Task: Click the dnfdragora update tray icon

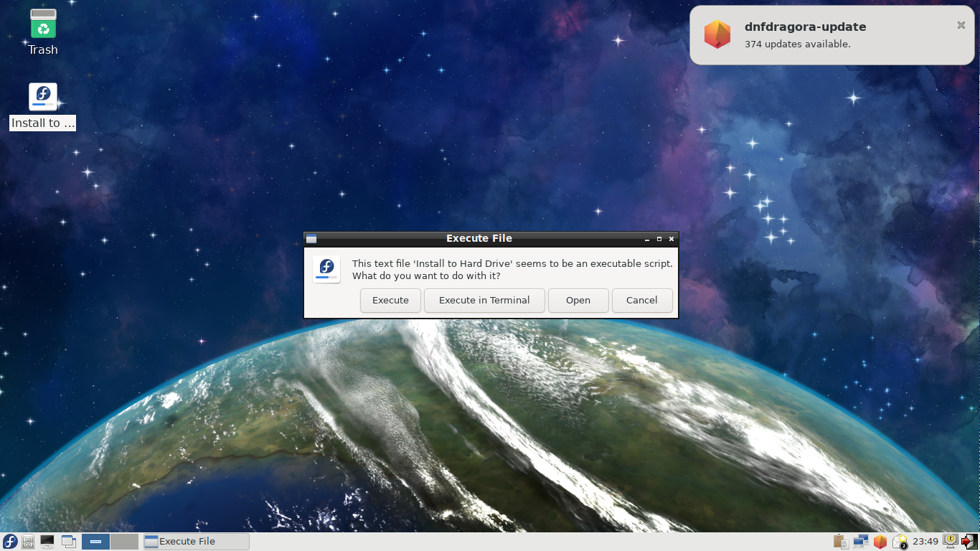Action: 880,542
